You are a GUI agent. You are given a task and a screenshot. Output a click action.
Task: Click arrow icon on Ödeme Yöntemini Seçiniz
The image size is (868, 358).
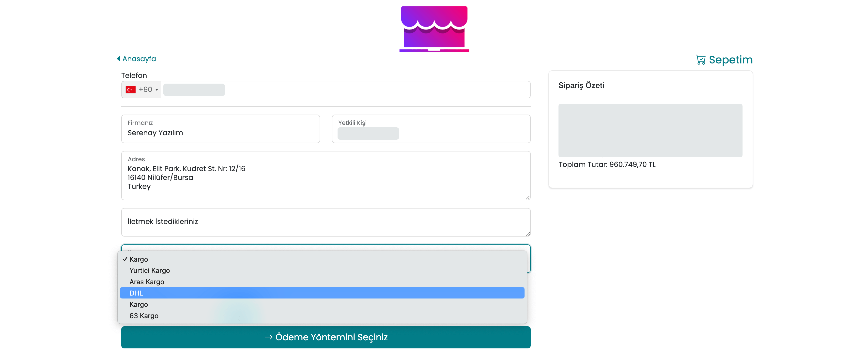click(x=268, y=337)
